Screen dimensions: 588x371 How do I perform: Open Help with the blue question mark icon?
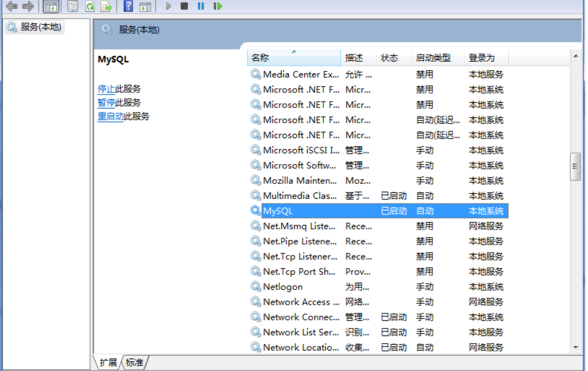128,6
